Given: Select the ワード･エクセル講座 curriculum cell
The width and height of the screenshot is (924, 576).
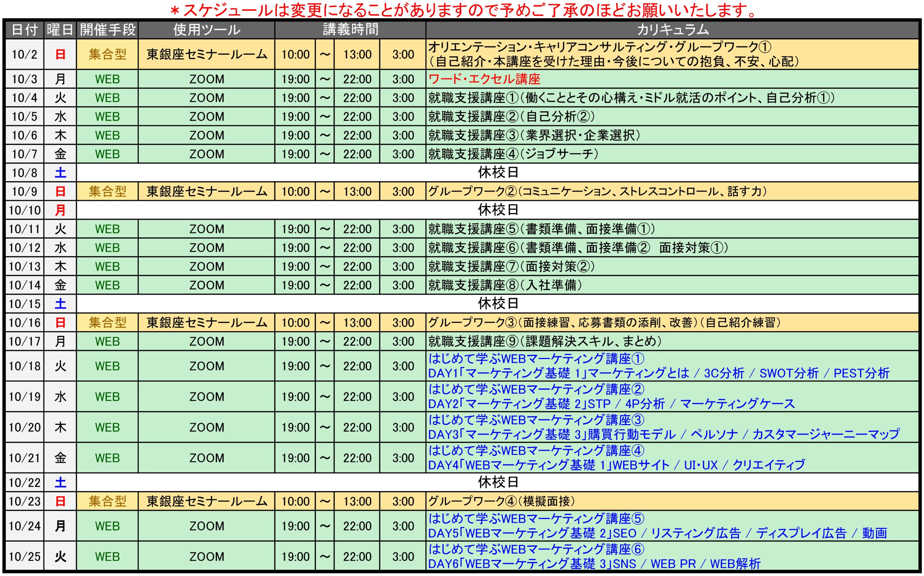Looking at the screenshot, I should [672, 79].
